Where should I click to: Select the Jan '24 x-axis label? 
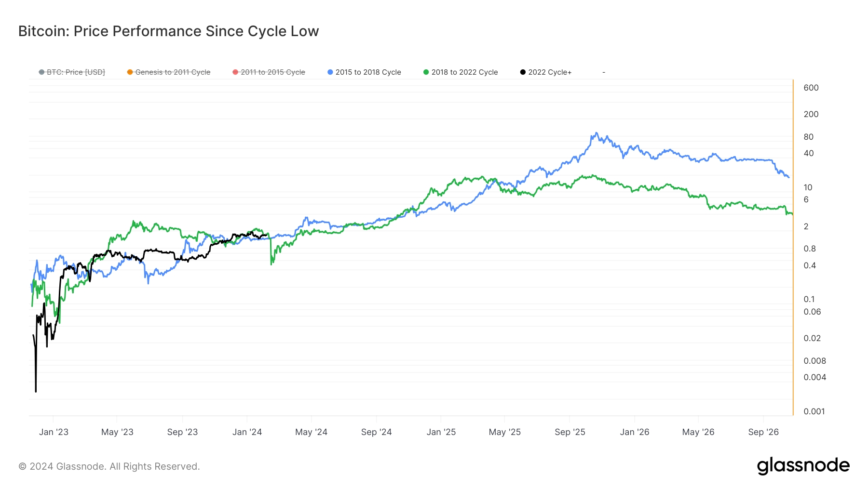tap(247, 432)
